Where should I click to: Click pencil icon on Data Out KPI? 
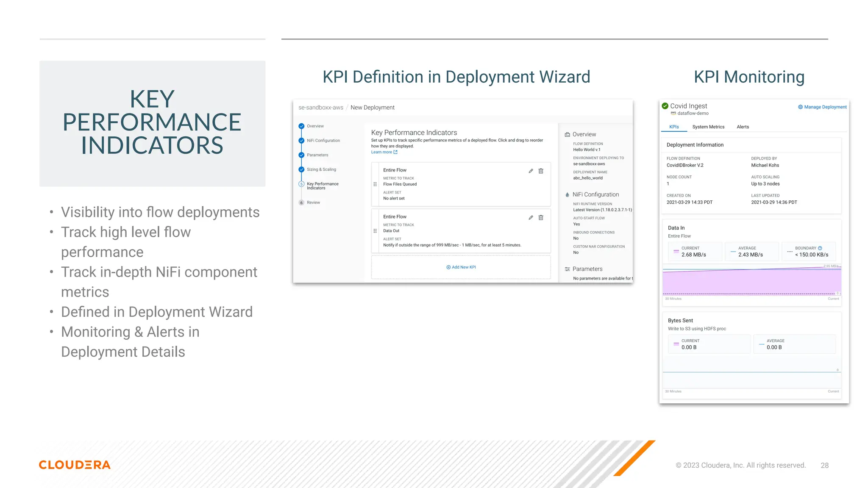click(531, 218)
